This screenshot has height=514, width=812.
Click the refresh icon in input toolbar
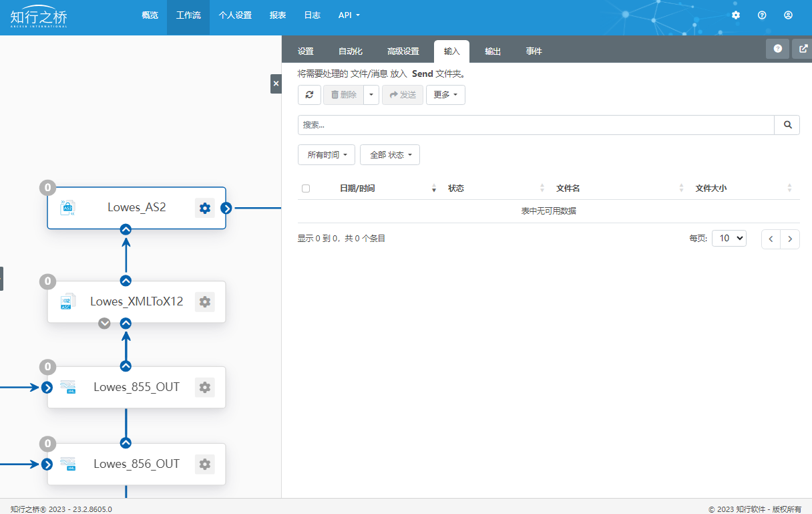[309, 95]
